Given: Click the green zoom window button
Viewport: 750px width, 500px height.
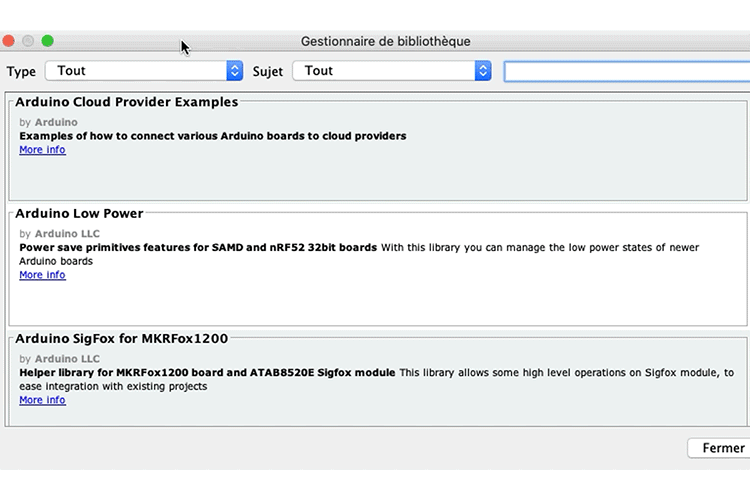Looking at the screenshot, I should click(47, 41).
